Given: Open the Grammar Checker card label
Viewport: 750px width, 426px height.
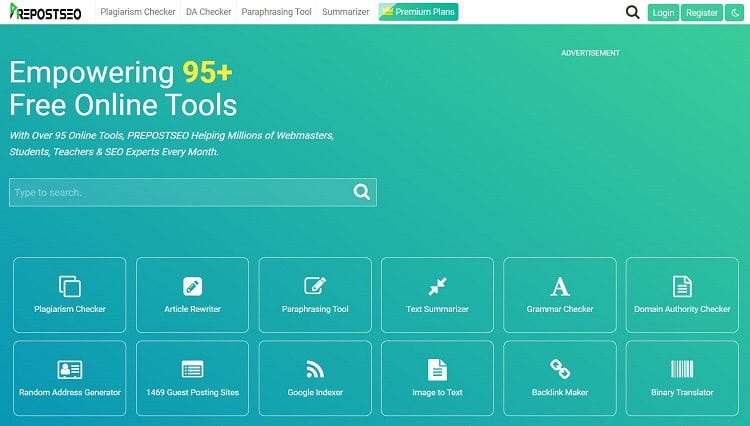Looking at the screenshot, I should [560, 309].
